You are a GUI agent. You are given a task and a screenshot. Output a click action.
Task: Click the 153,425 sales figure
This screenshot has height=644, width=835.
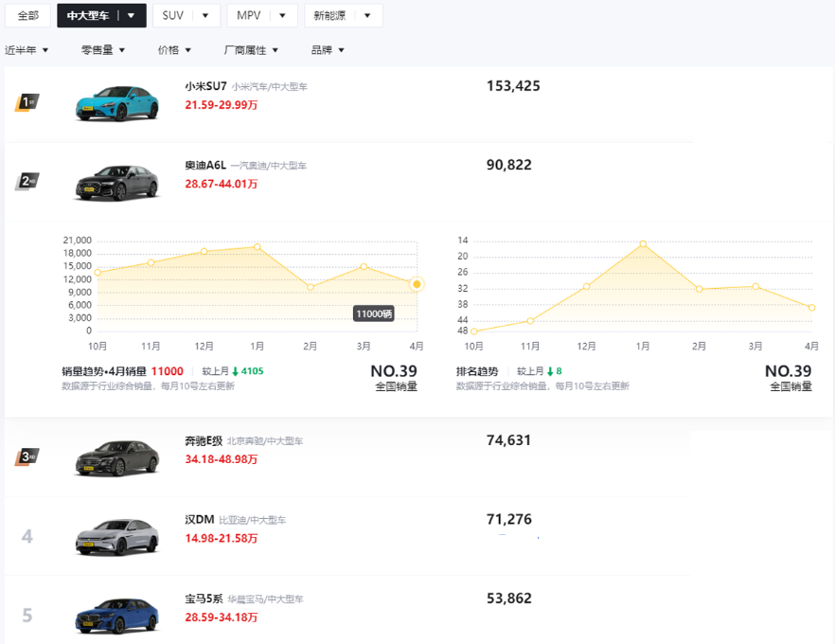tap(513, 86)
